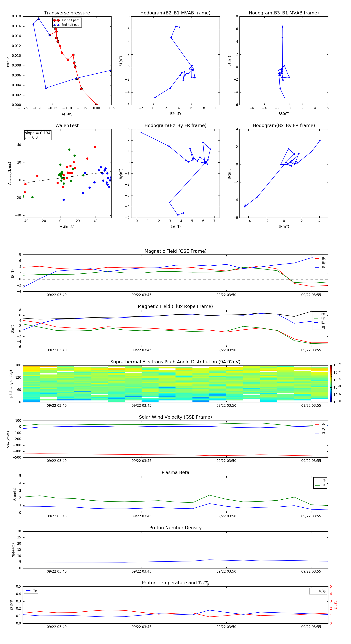Screen dimensions: 351x644
Task: Click the 'Te/Tp' legend entry in red
Action: tap(318, 591)
